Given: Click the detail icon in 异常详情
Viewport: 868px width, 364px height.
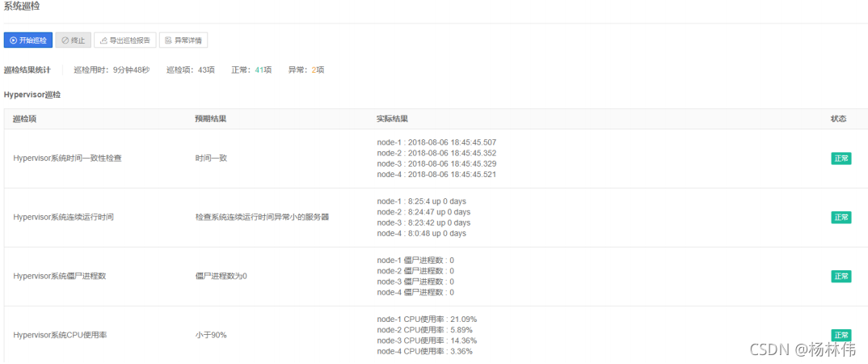Looking at the screenshot, I should pos(168,40).
